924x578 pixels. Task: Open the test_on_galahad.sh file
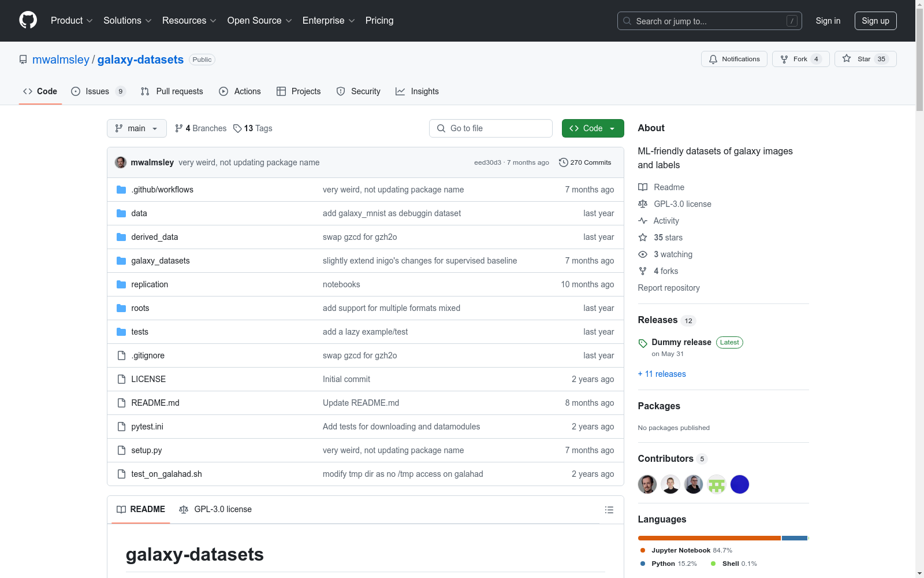[x=166, y=474]
